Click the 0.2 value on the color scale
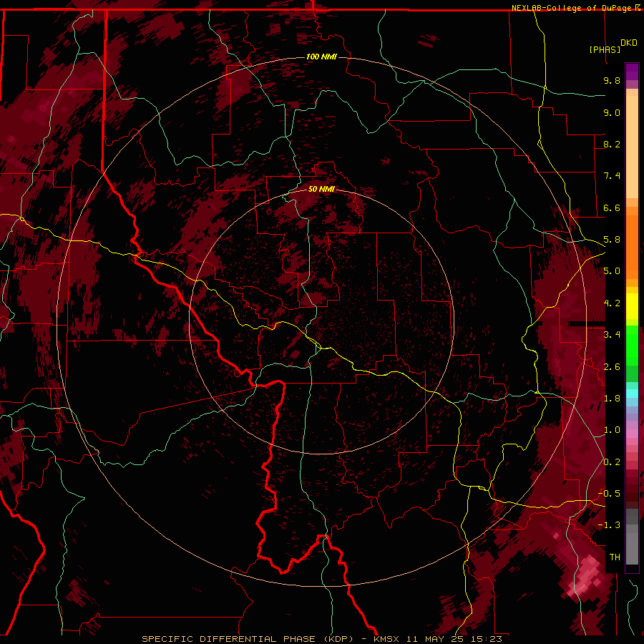Image resolution: width=644 pixels, height=644 pixels. [x=612, y=462]
